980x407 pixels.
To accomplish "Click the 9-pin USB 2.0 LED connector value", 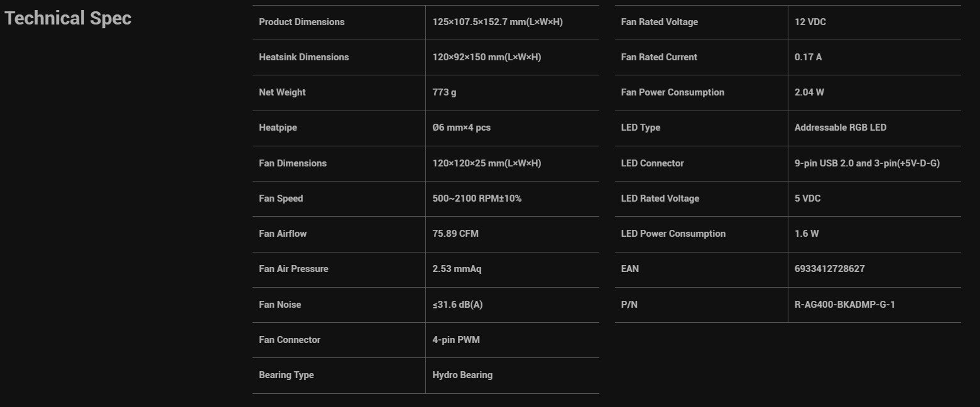I will pyautogui.click(x=867, y=163).
